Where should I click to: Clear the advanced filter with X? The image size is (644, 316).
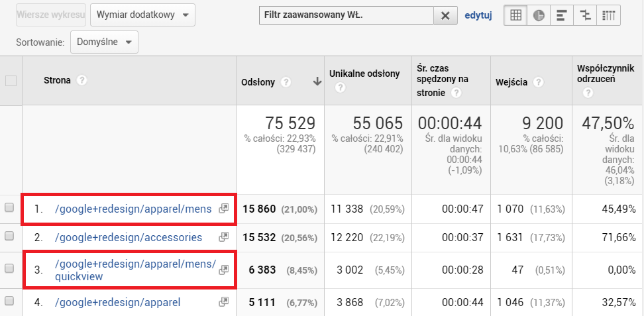coord(445,15)
